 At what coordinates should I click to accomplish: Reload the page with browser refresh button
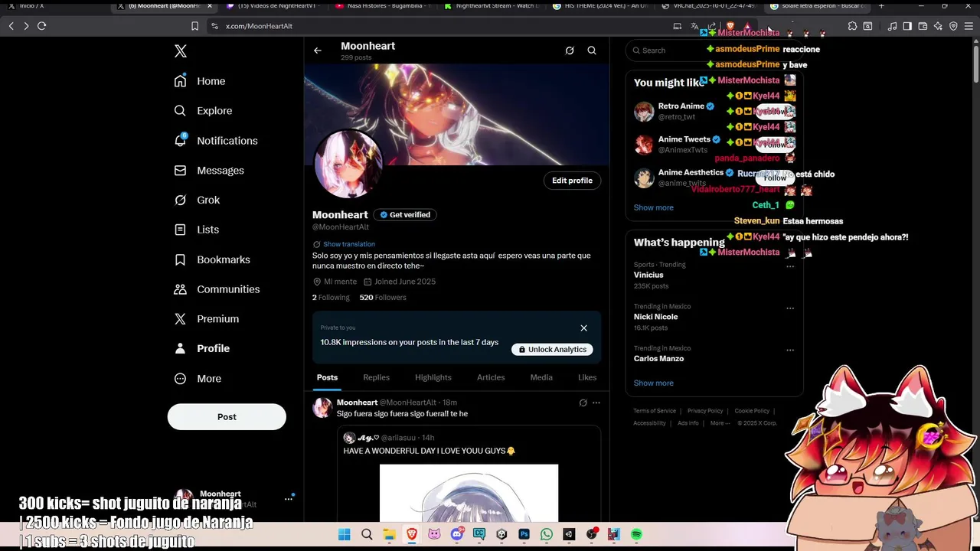(x=41, y=26)
